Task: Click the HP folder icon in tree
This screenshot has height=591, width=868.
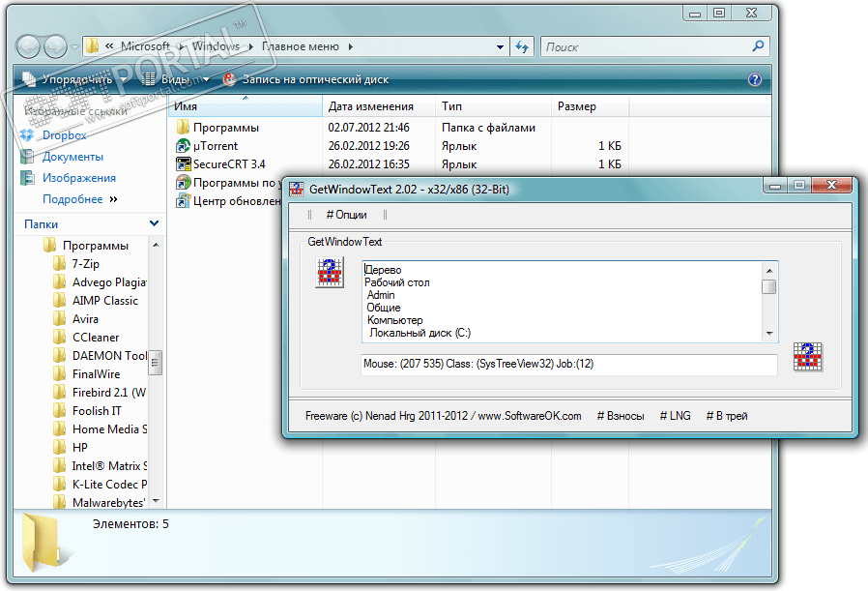Action: pyautogui.click(x=59, y=447)
